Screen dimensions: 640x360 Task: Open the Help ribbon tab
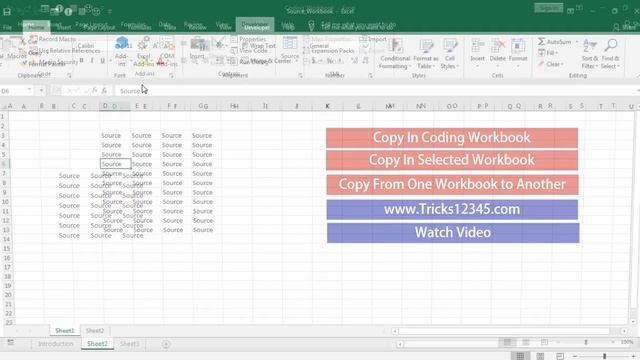[288, 27]
